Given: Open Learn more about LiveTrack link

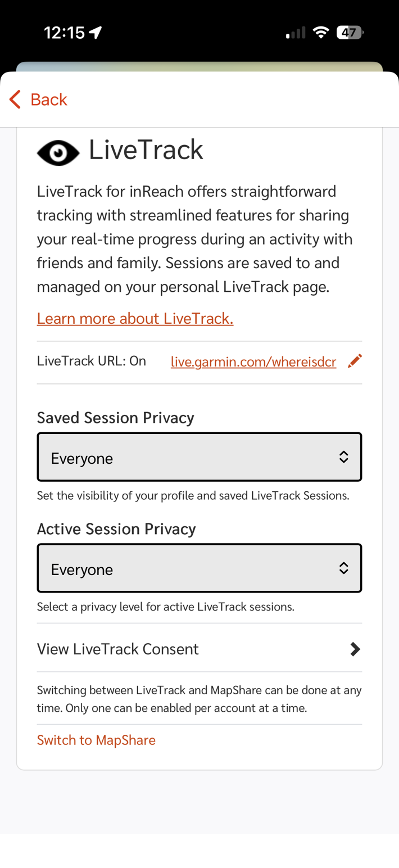Looking at the screenshot, I should click(x=135, y=319).
